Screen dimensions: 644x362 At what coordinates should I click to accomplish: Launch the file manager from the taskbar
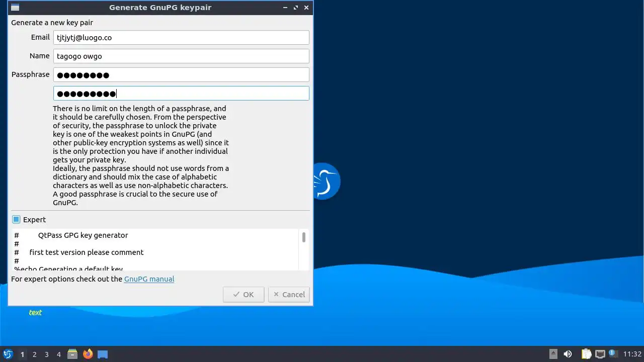(x=72, y=354)
